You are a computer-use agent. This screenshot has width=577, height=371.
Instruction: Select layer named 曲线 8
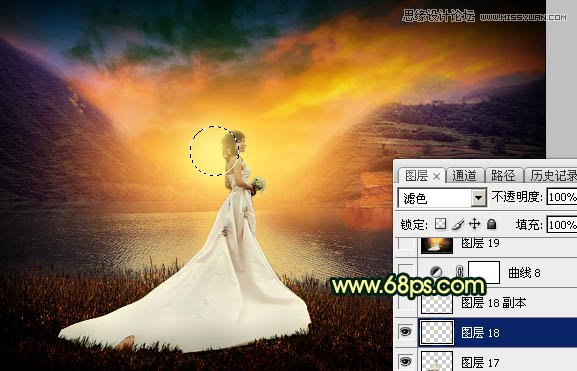pyautogui.click(x=524, y=273)
